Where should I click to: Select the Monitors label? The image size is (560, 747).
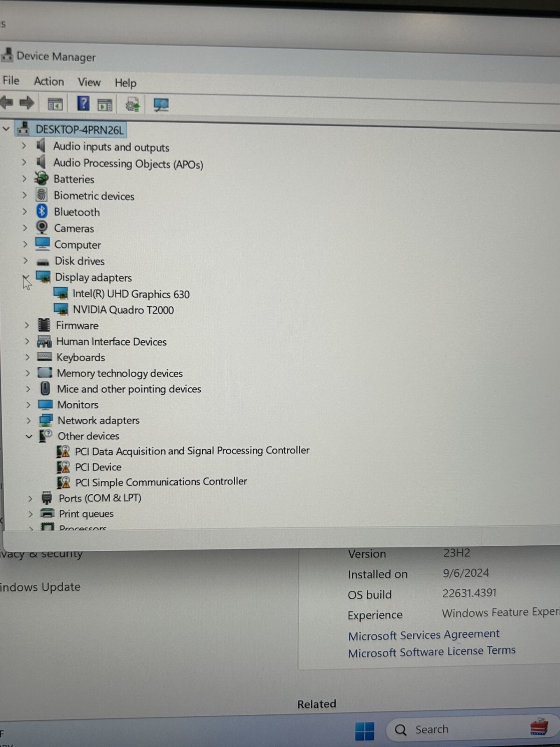point(78,405)
